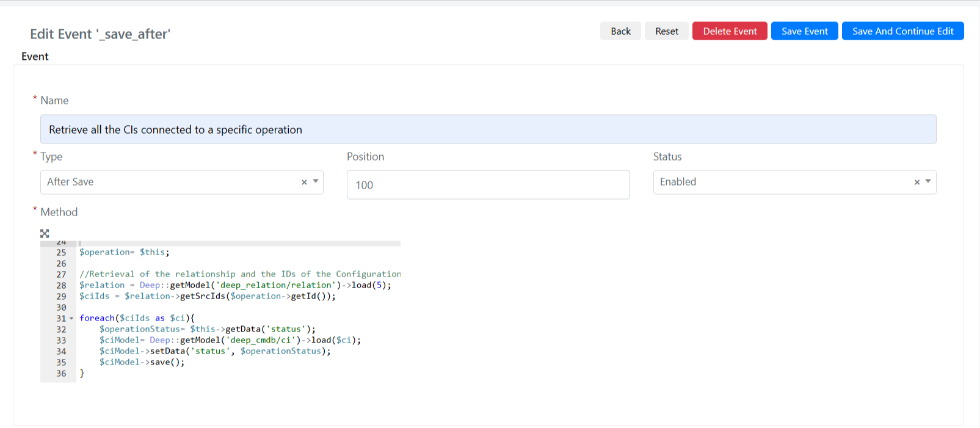Click the Name input field

(488, 129)
